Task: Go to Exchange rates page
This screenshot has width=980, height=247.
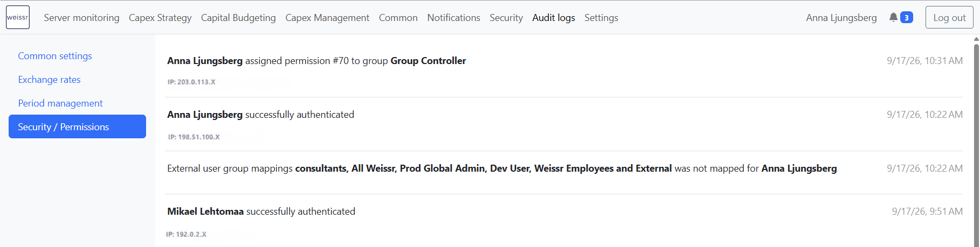Action: (x=49, y=80)
